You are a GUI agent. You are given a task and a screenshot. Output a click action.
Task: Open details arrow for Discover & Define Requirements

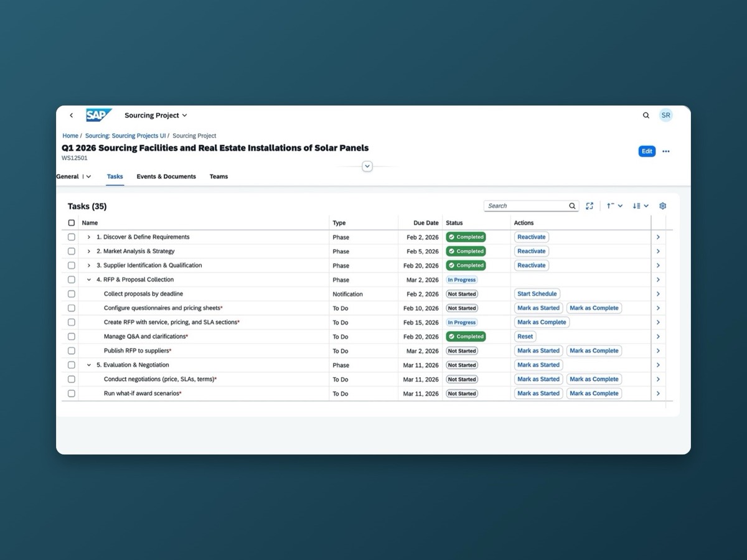(658, 237)
